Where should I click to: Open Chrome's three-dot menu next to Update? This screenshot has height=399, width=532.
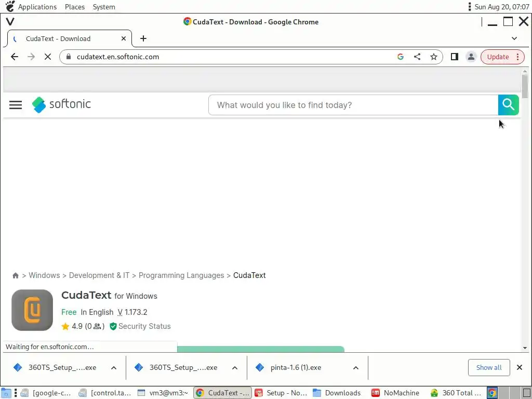point(518,57)
